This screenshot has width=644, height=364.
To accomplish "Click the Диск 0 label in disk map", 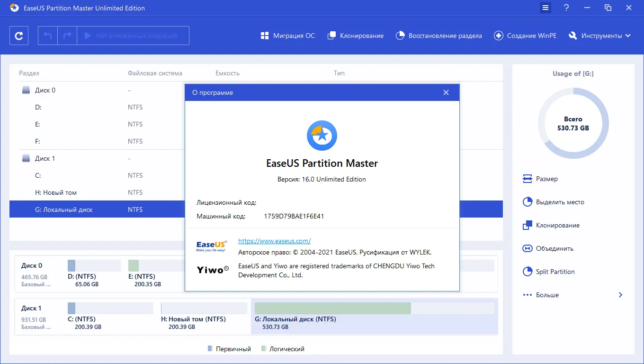I will tap(32, 265).
